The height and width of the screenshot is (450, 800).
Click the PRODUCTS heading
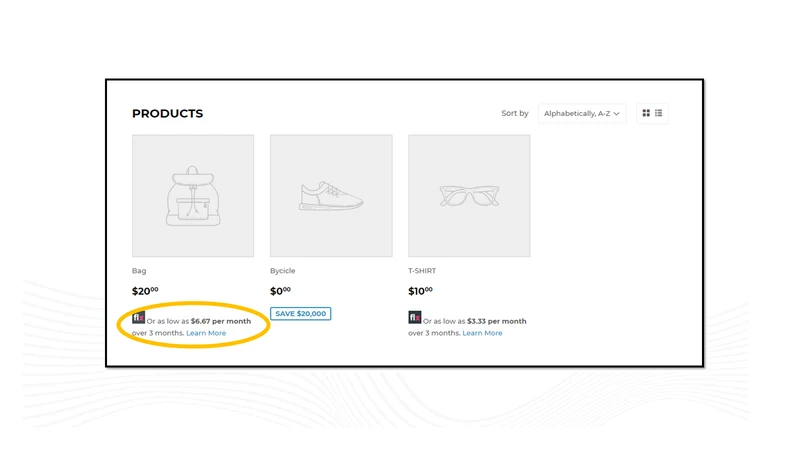click(x=167, y=113)
